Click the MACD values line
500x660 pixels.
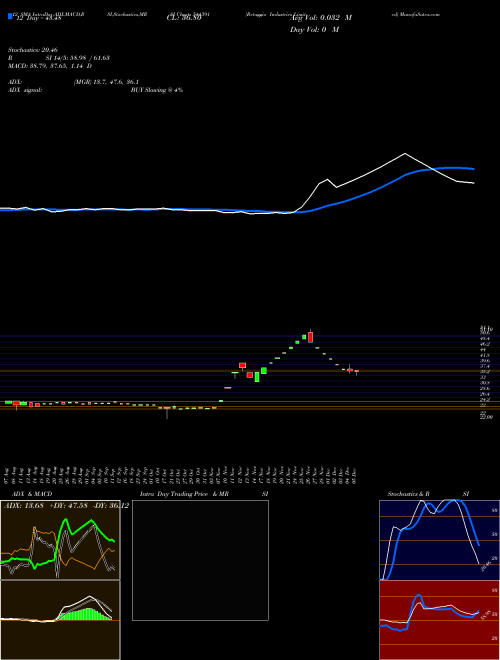pyautogui.click(x=50, y=66)
